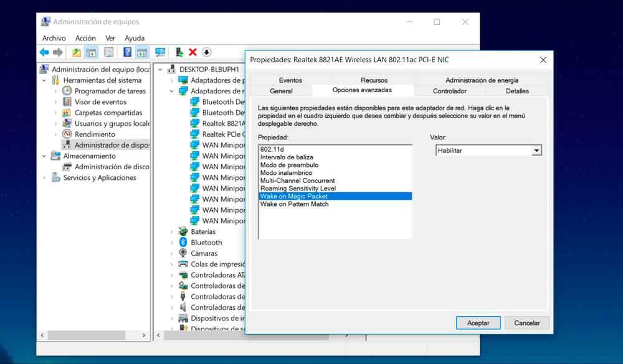Open the Ayuda menu
The width and height of the screenshot is (623, 364).
(x=135, y=38)
